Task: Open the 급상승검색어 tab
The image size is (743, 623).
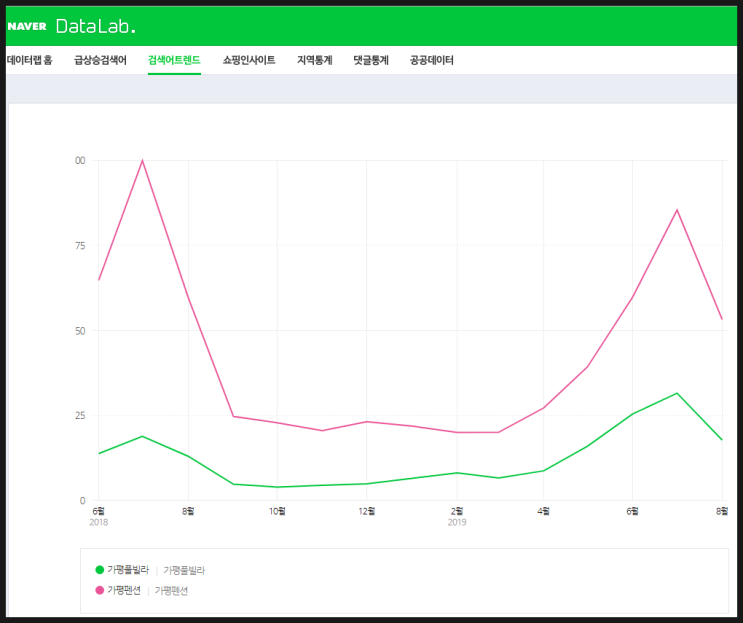Action: 100,60
